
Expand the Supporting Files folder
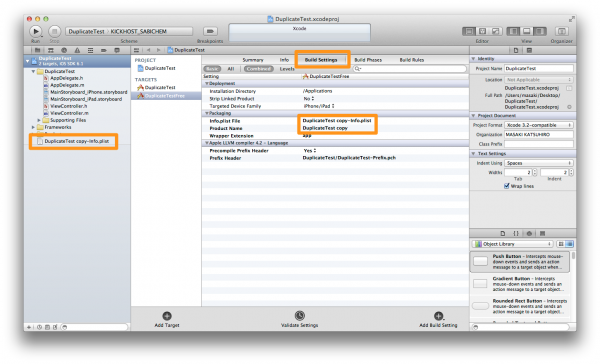[39, 120]
